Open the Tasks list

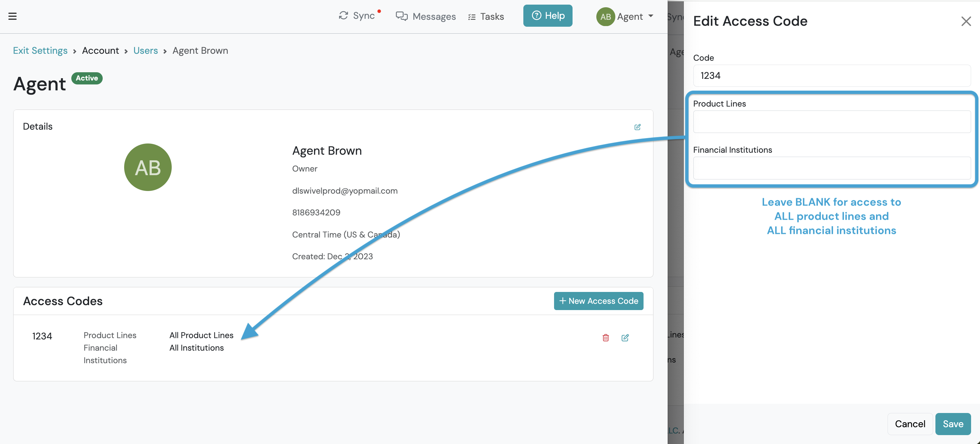pos(486,16)
